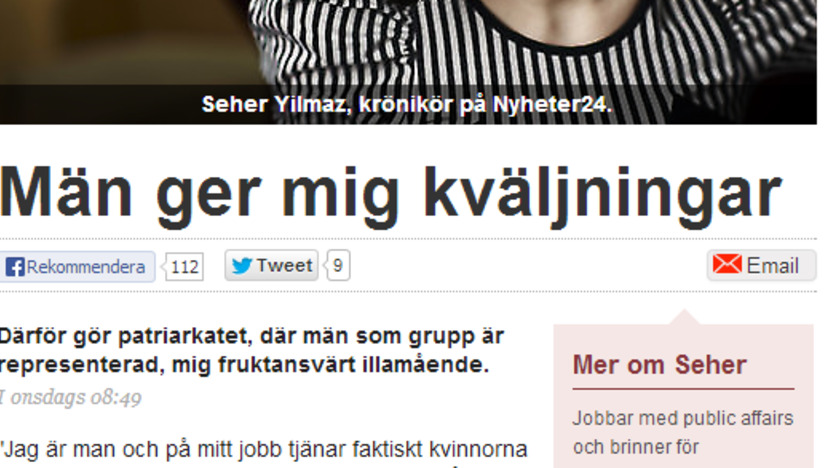Click the timestamp I onsdags 08:49

(71, 397)
